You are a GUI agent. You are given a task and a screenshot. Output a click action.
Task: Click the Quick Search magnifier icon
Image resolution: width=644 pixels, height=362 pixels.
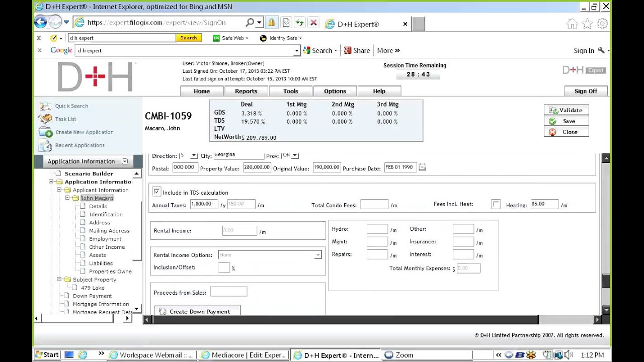(x=45, y=106)
